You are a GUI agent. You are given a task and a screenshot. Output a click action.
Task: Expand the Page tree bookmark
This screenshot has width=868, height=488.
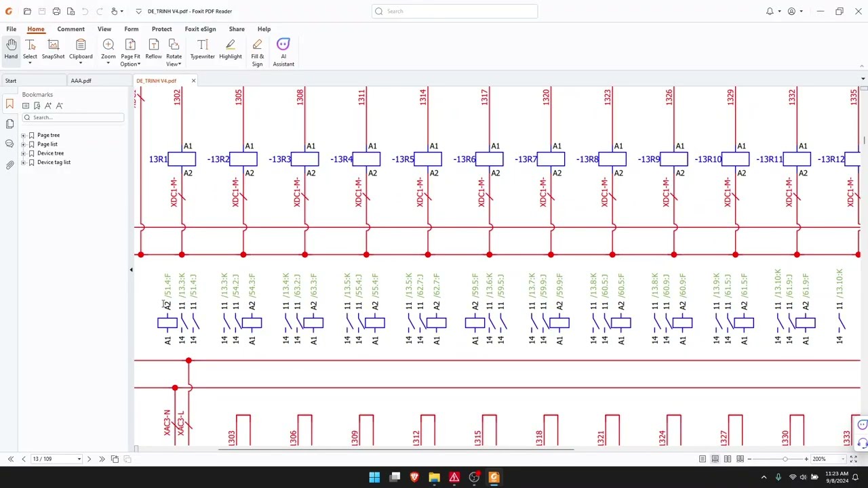point(23,136)
